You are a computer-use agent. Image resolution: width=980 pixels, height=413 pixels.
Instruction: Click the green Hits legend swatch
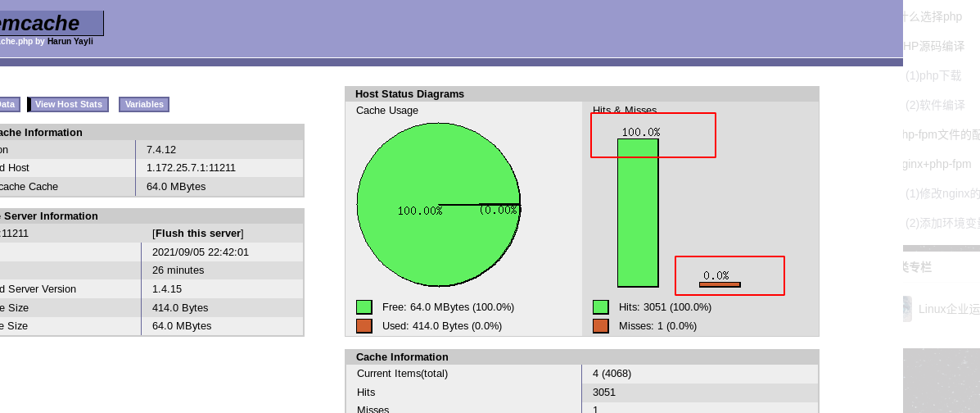(601, 307)
